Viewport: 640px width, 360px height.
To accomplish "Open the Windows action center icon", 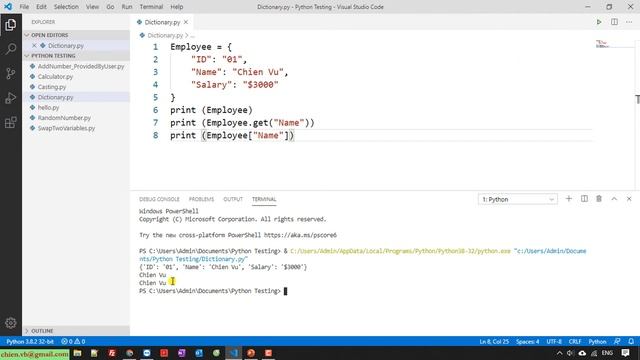I will pos(625,353).
